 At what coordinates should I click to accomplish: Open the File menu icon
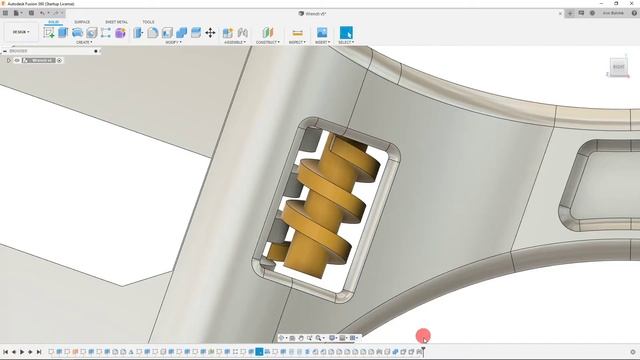17,13
